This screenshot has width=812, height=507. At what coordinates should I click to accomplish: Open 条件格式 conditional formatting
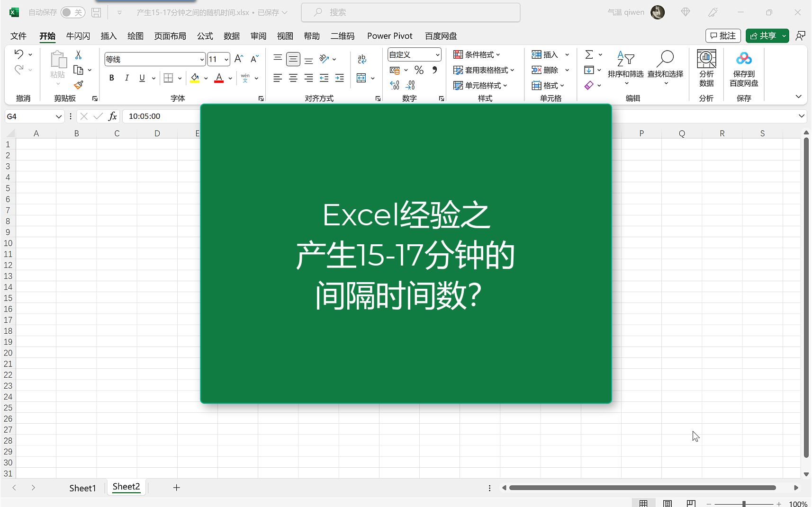pos(476,54)
